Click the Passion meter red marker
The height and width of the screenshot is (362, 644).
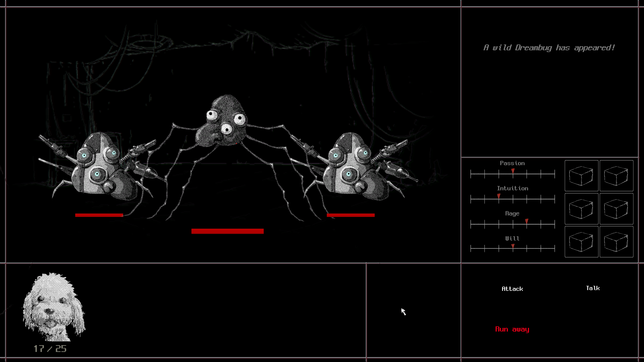pyautogui.click(x=513, y=171)
